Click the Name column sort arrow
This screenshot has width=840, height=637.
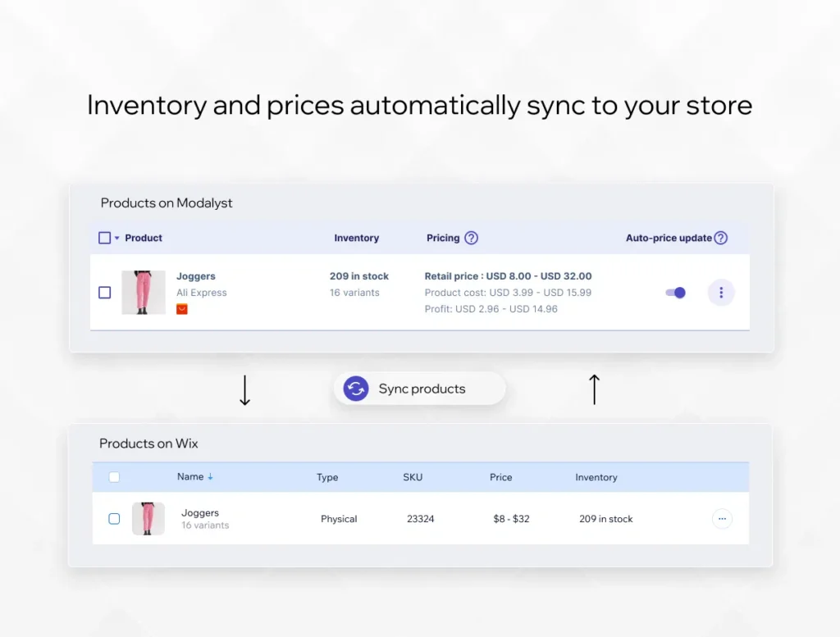[x=211, y=476]
